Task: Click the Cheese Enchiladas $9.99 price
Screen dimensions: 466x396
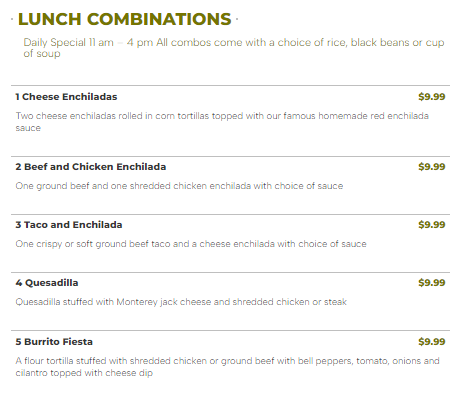Action: (432, 97)
